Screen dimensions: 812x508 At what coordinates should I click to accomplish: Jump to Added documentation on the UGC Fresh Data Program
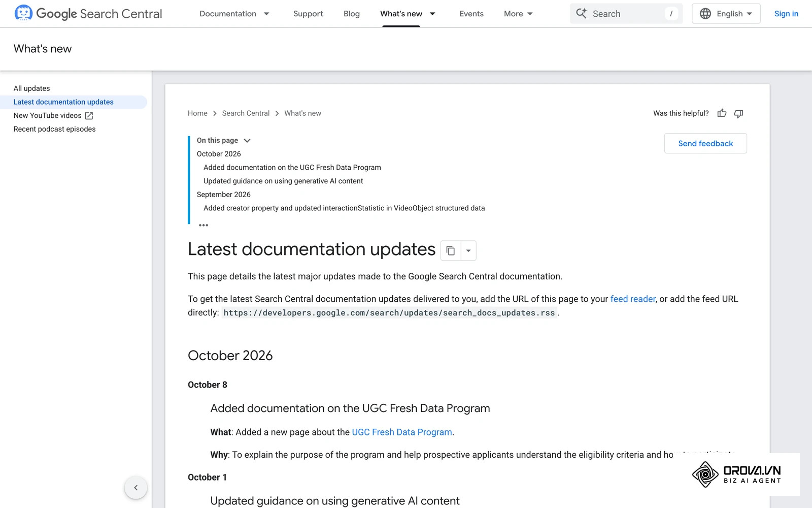click(x=292, y=168)
